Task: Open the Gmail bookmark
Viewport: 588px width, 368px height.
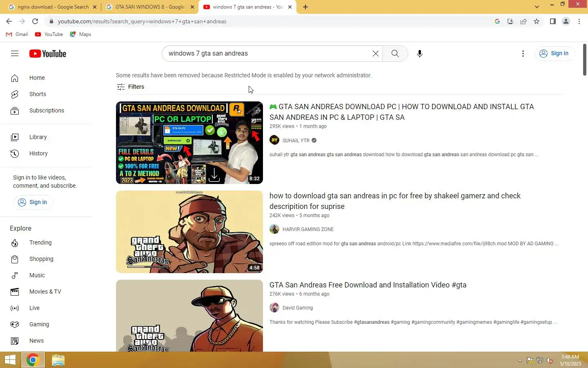Action: click(x=17, y=34)
